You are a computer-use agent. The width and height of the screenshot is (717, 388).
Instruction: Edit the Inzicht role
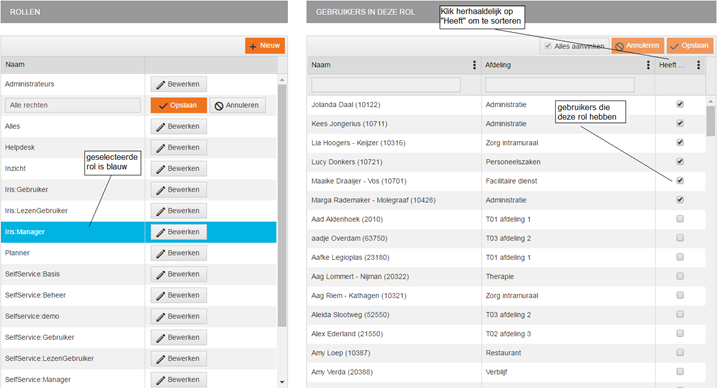(x=179, y=169)
